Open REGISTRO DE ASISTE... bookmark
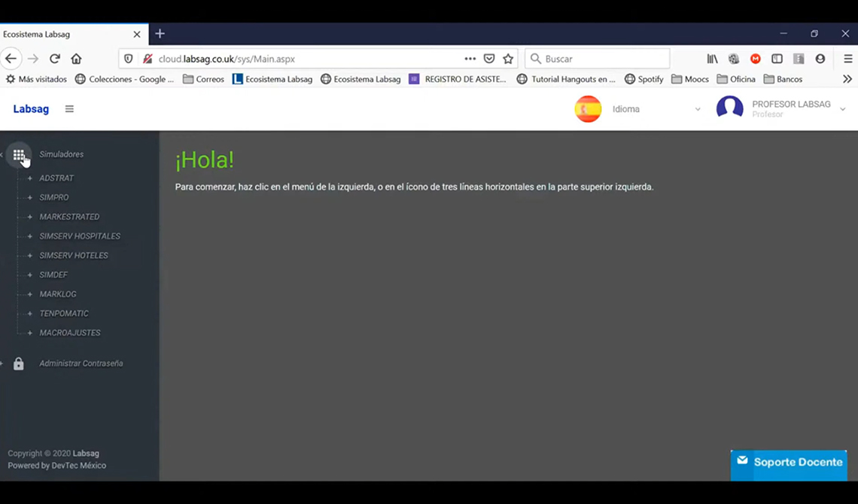 458,79
